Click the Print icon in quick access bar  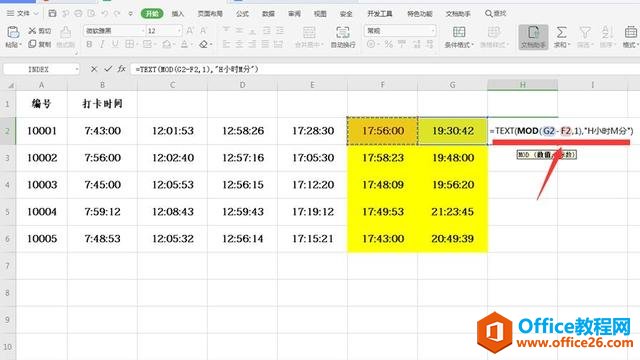coord(78,13)
